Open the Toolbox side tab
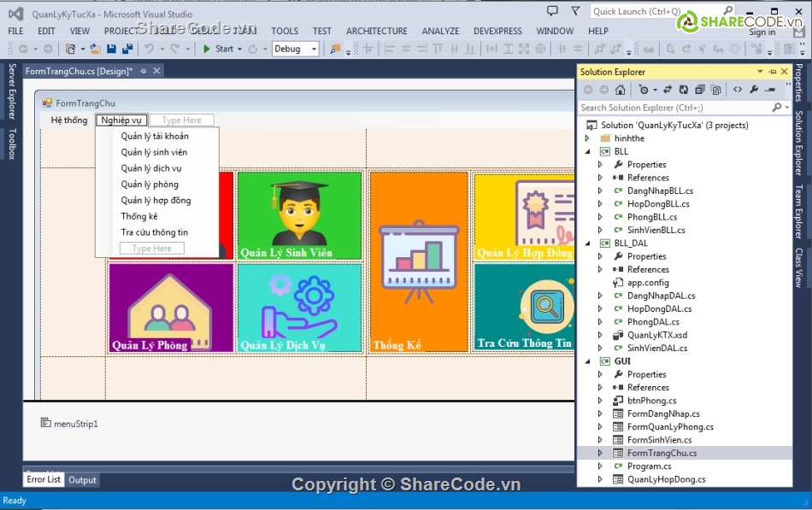The height and width of the screenshot is (510, 812). 12,144
